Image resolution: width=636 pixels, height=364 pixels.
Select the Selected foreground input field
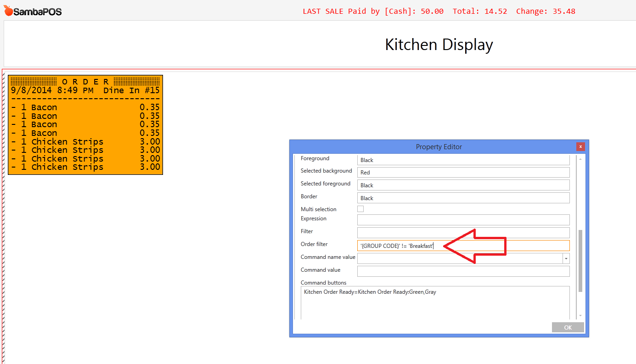click(463, 185)
